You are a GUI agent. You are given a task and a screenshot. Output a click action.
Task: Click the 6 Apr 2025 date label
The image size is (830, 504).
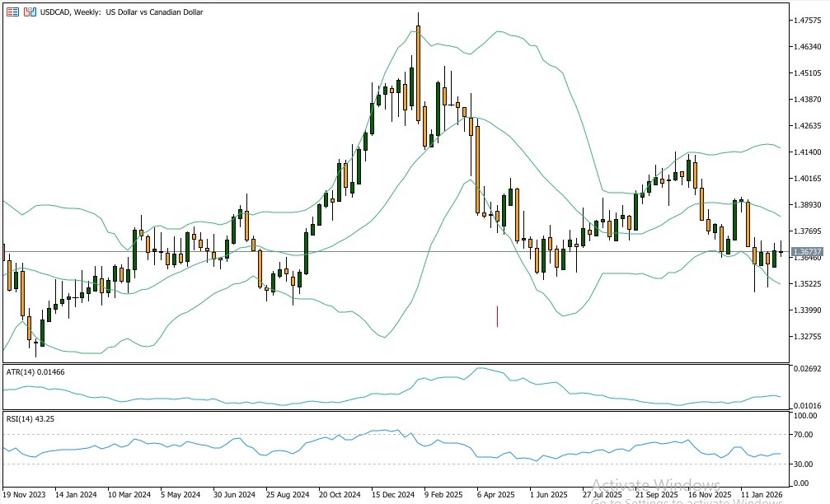pos(495,495)
